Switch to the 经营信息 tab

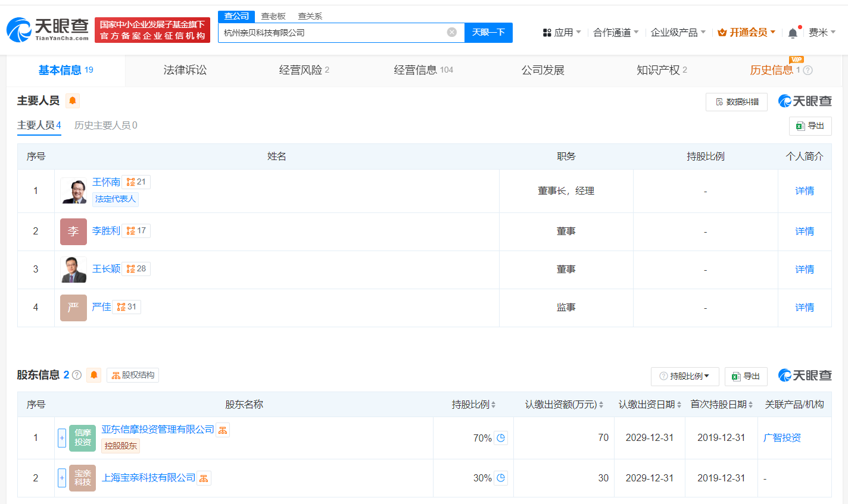(x=423, y=70)
